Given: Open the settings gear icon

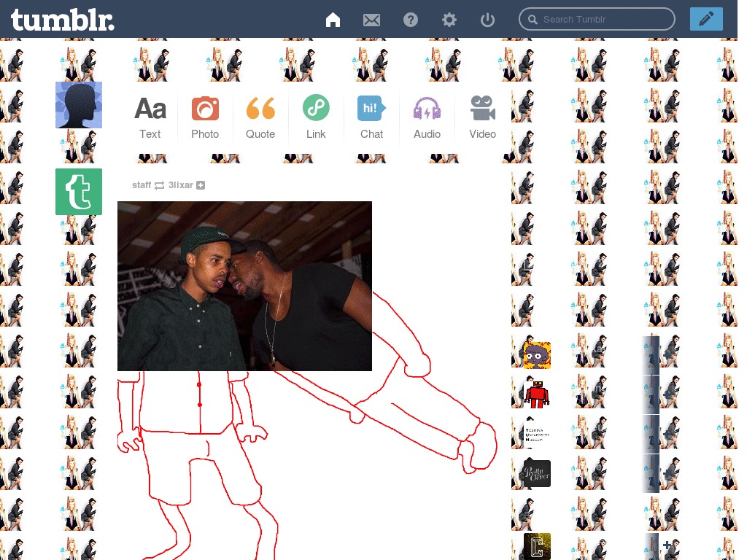Looking at the screenshot, I should click(449, 20).
